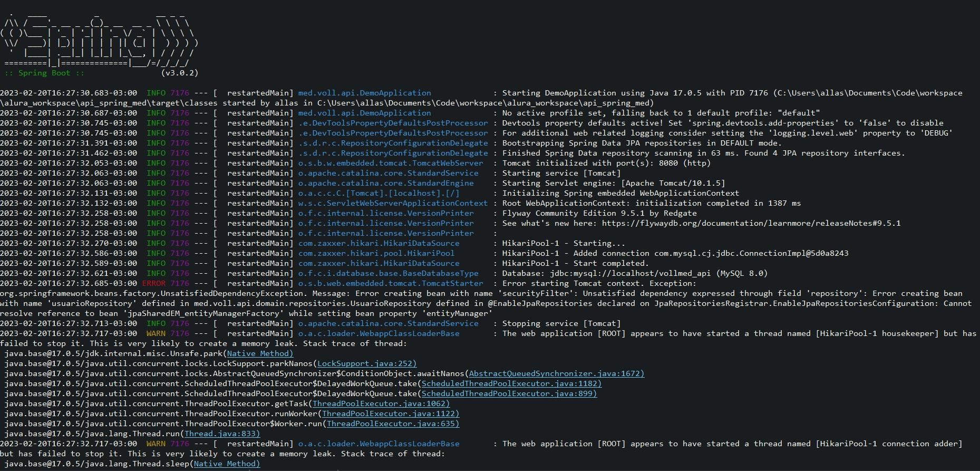Image resolution: width=980 pixels, height=471 pixels.
Task: Click 'Database: jdbc:mysql://localhost/vollmed_api (MySQL 8.0)' message
Action: point(635,273)
